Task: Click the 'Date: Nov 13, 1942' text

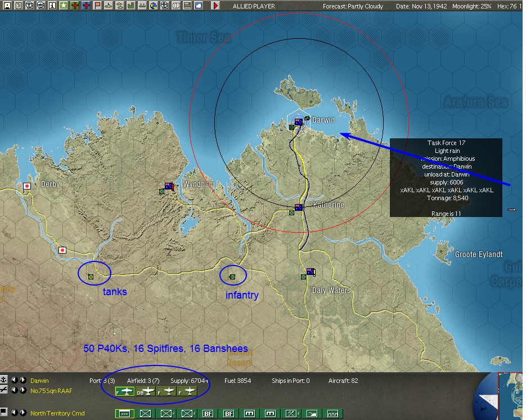Action: pyautogui.click(x=421, y=6)
